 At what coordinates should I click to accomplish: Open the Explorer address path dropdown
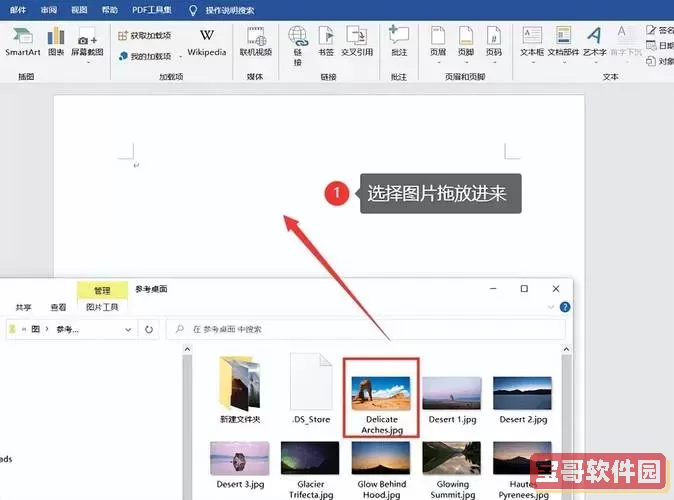128,330
